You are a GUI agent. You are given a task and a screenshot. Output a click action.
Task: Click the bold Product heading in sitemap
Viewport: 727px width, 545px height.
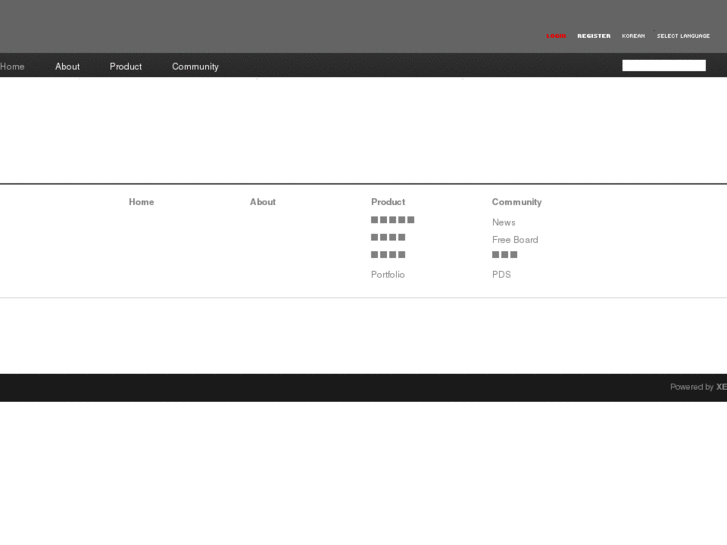click(388, 202)
